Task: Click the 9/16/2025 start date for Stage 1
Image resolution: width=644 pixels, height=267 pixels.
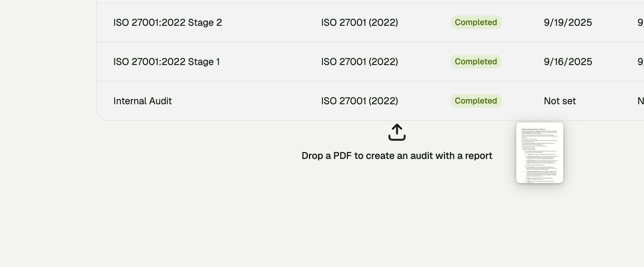Action: pyautogui.click(x=568, y=62)
